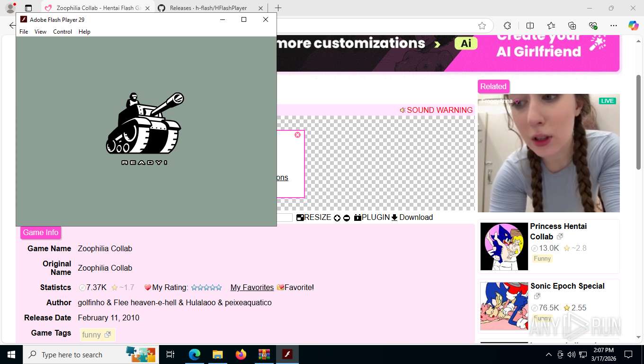Click the release date February 11, 2010
The image size is (644, 364).
click(x=108, y=318)
